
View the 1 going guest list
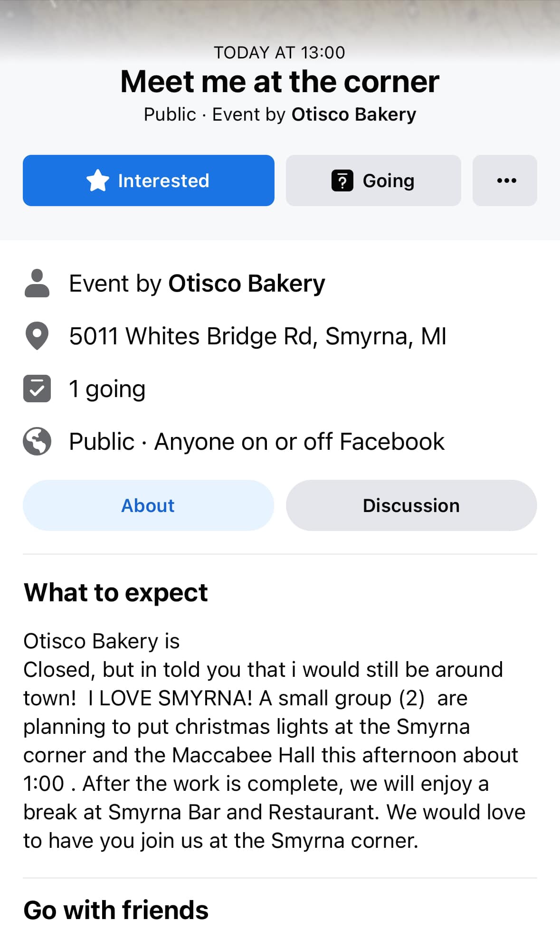[107, 389]
